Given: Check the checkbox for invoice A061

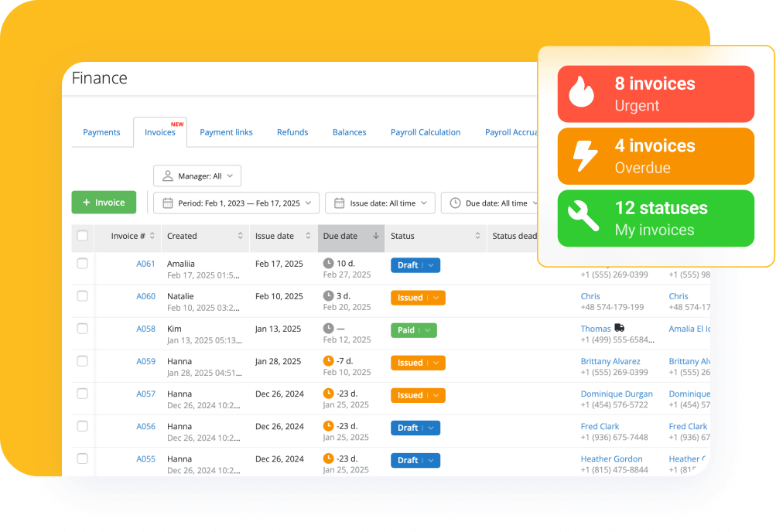Looking at the screenshot, I should click(x=83, y=264).
